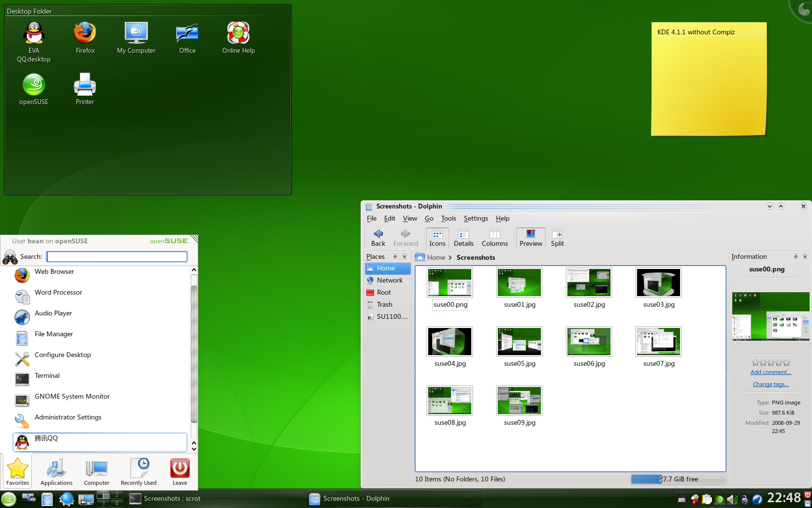Click Forward arrow in Dolphin toolbar
Image resolution: width=812 pixels, height=508 pixels.
pyautogui.click(x=406, y=238)
